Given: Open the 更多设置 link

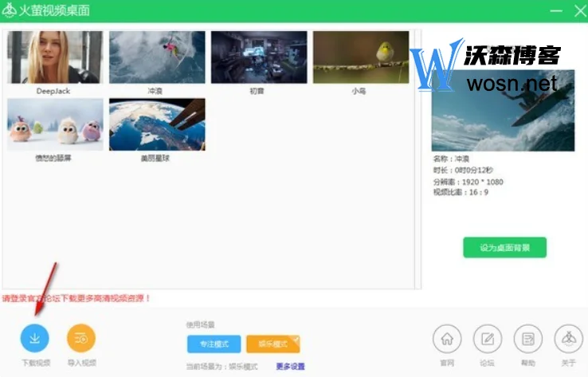Looking at the screenshot, I should (x=291, y=366).
